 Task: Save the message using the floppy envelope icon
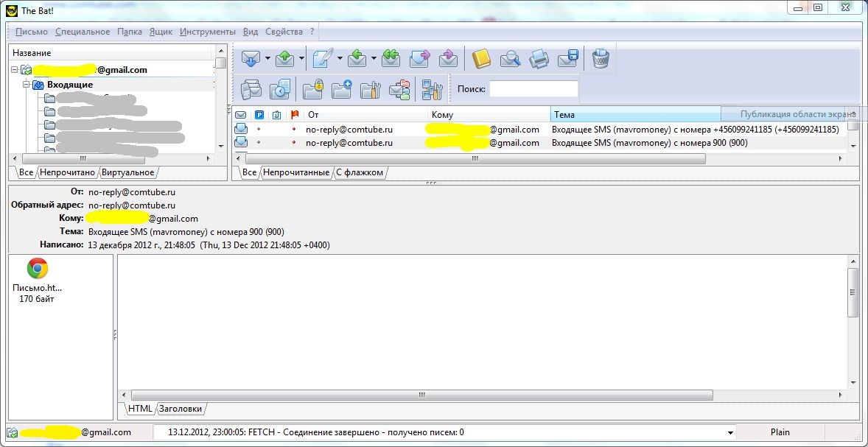tap(568, 58)
